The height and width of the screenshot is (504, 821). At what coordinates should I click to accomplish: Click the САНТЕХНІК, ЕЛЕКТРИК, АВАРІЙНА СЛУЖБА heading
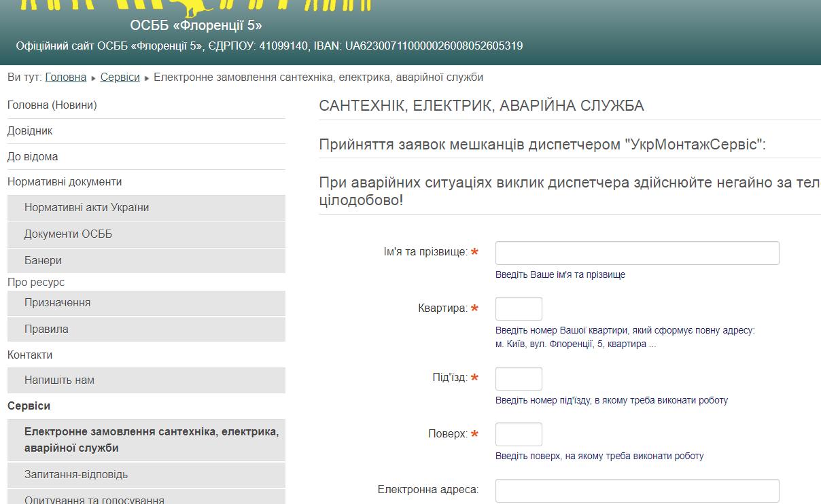pos(481,106)
